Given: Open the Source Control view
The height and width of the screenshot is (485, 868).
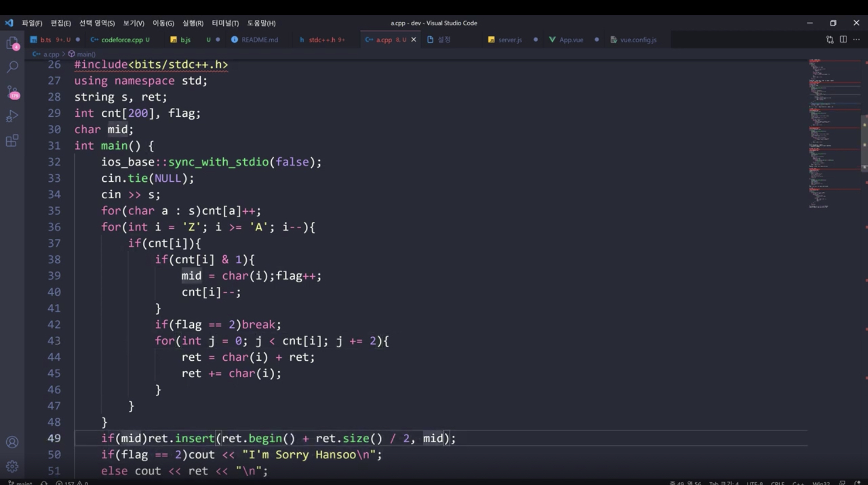Looking at the screenshot, I should click(12, 92).
